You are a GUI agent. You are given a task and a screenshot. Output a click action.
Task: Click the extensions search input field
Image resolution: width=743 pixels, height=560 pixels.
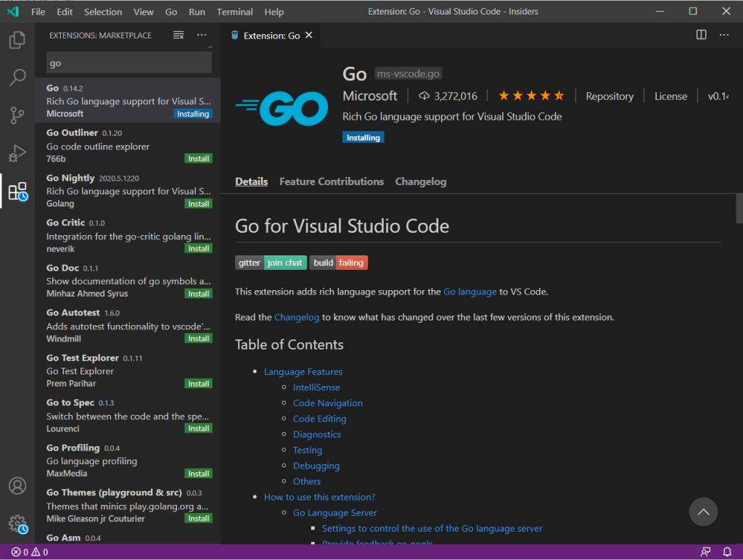click(128, 63)
